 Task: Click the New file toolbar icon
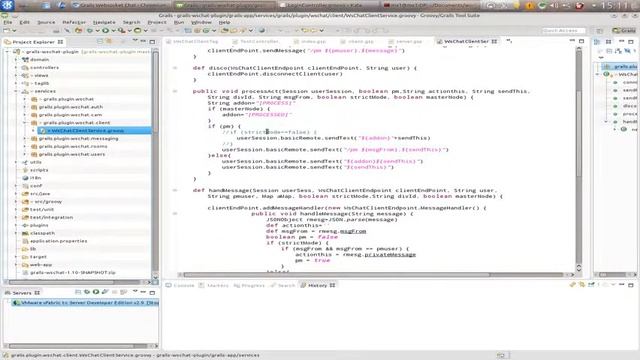tap(7, 31)
